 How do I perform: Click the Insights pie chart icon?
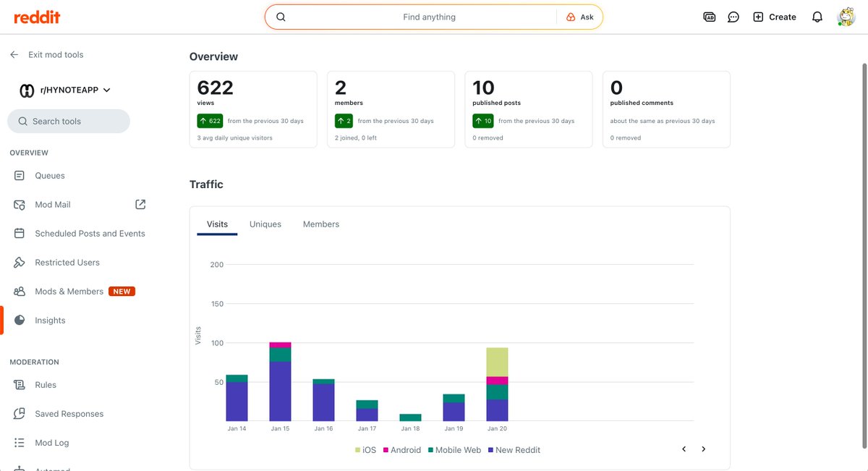point(20,321)
